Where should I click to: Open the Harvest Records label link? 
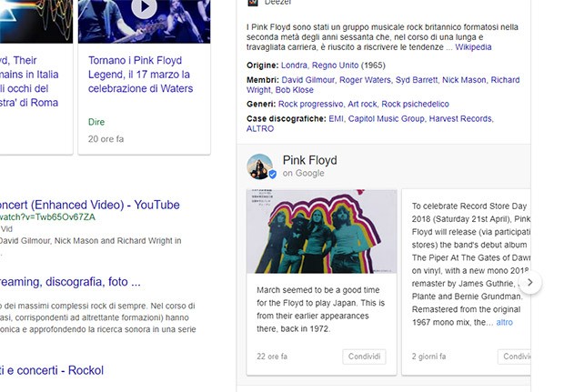click(x=461, y=118)
